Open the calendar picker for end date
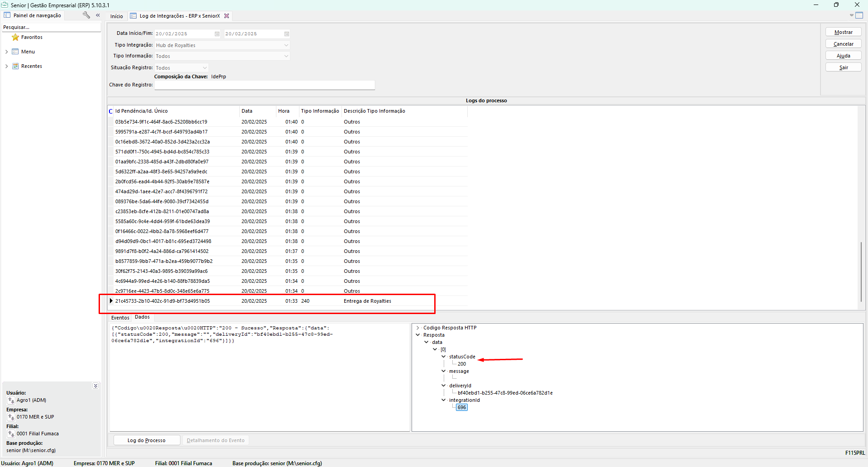This screenshot has width=868, height=467. click(x=286, y=34)
